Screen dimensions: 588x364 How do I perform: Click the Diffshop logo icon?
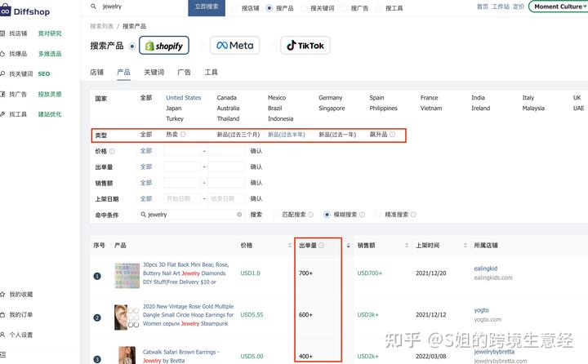tap(4, 10)
